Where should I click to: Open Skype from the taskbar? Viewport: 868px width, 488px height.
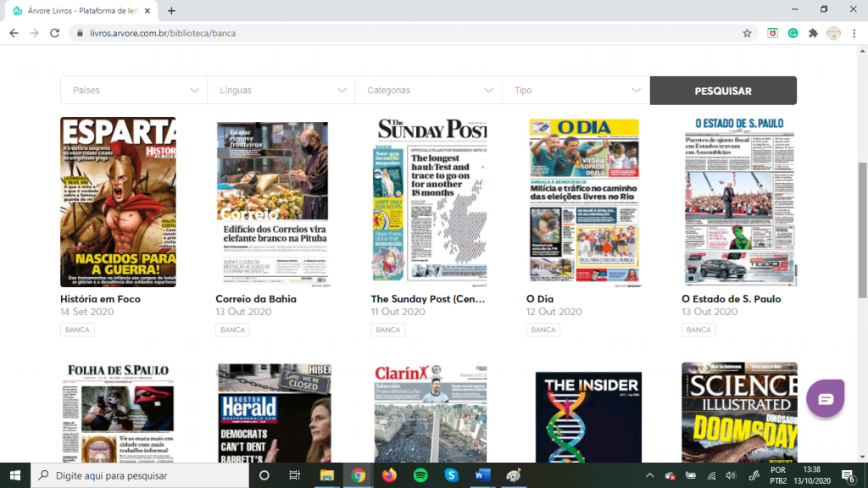click(452, 475)
